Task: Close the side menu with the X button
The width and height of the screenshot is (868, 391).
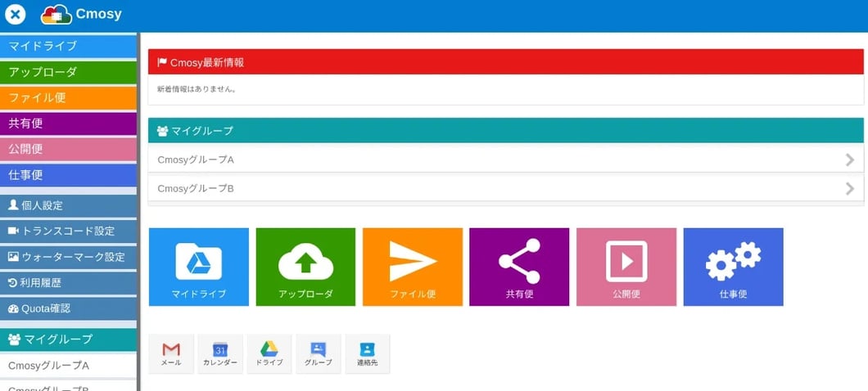Action: [x=15, y=15]
